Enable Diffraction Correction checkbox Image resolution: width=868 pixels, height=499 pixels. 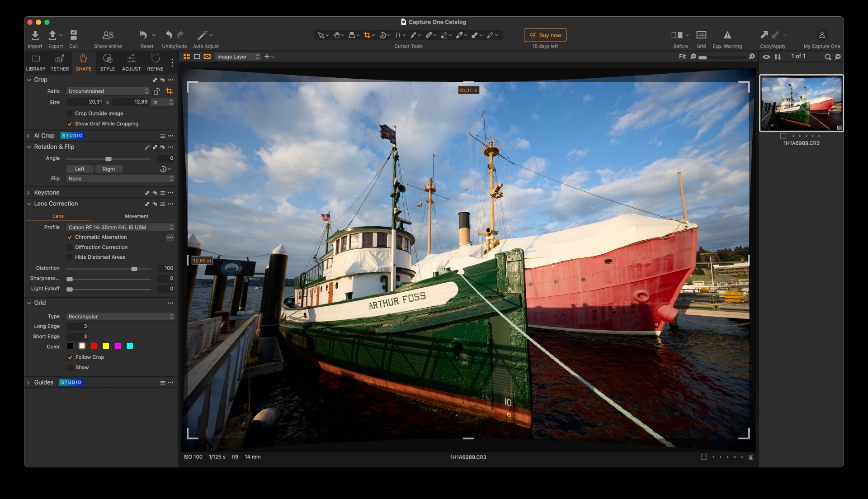(x=70, y=247)
